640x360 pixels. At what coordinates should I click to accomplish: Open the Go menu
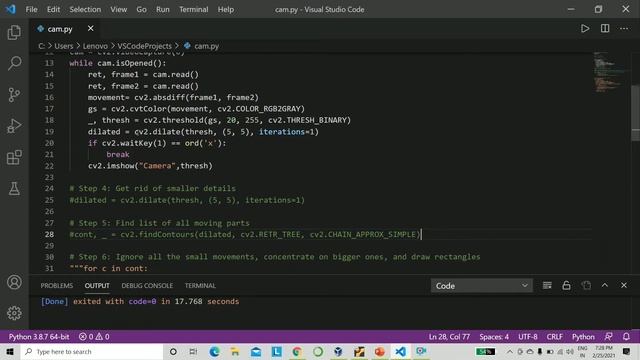pos(141,9)
